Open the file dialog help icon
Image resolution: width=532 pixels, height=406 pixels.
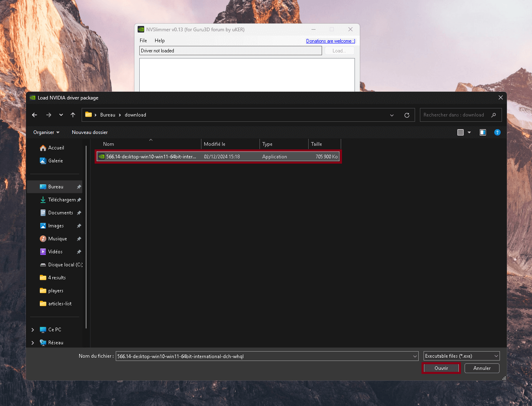pos(497,132)
